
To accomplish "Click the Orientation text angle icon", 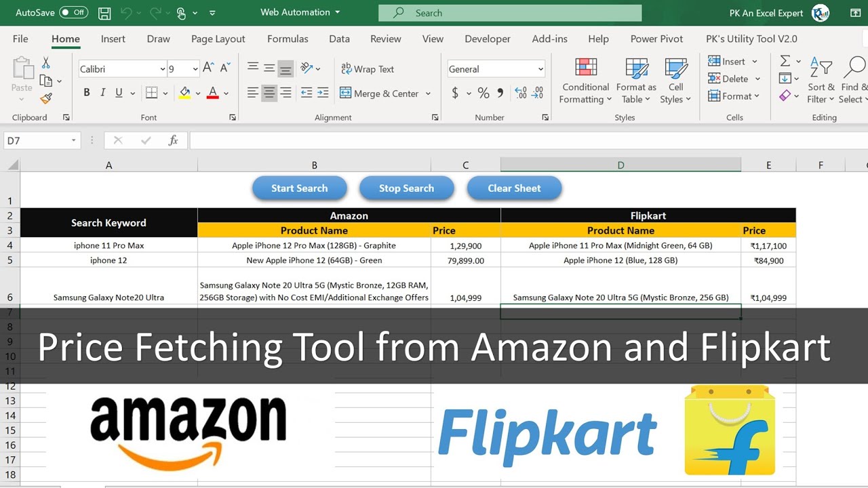I will tap(307, 68).
